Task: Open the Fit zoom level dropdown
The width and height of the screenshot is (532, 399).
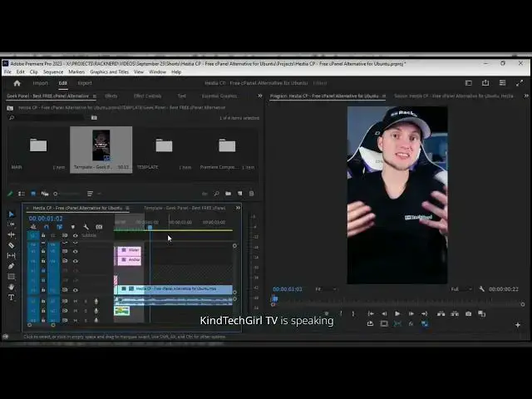Action: 327,289
